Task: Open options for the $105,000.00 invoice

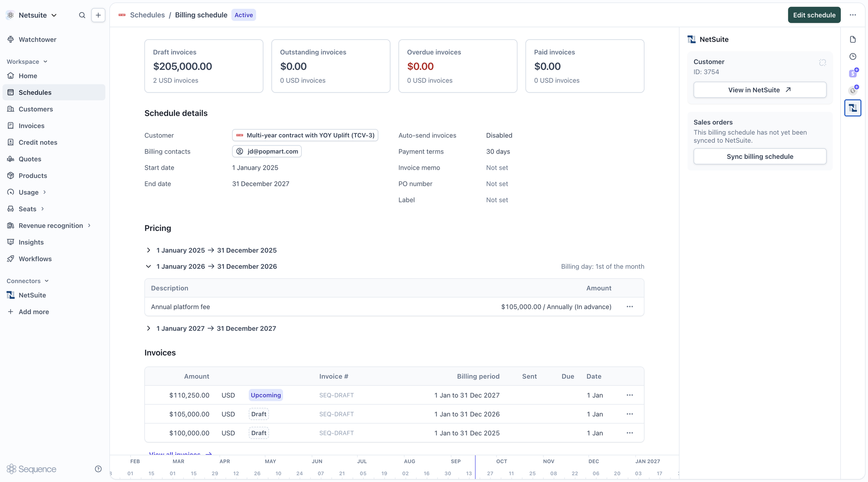Action: 630,414
